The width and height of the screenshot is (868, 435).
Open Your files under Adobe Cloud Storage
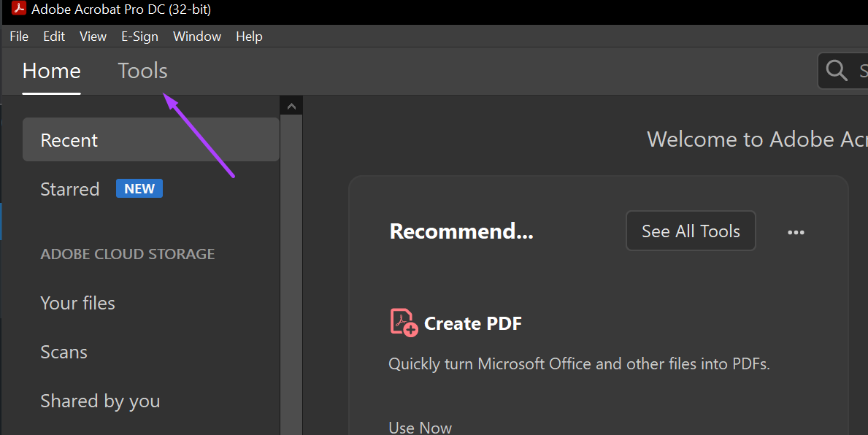pyautogui.click(x=77, y=303)
